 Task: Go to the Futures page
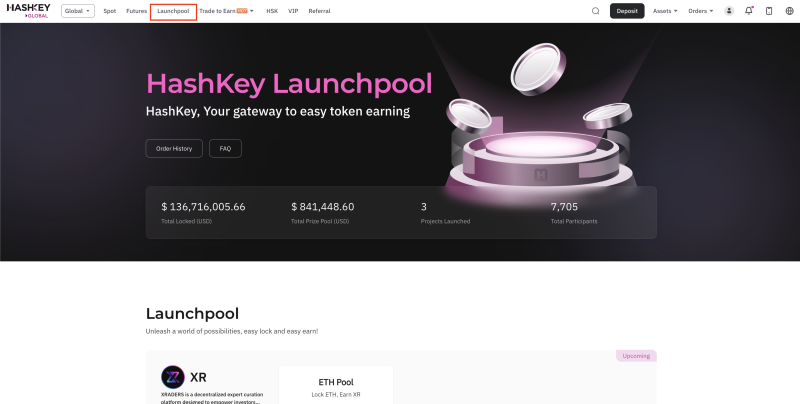coord(137,11)
